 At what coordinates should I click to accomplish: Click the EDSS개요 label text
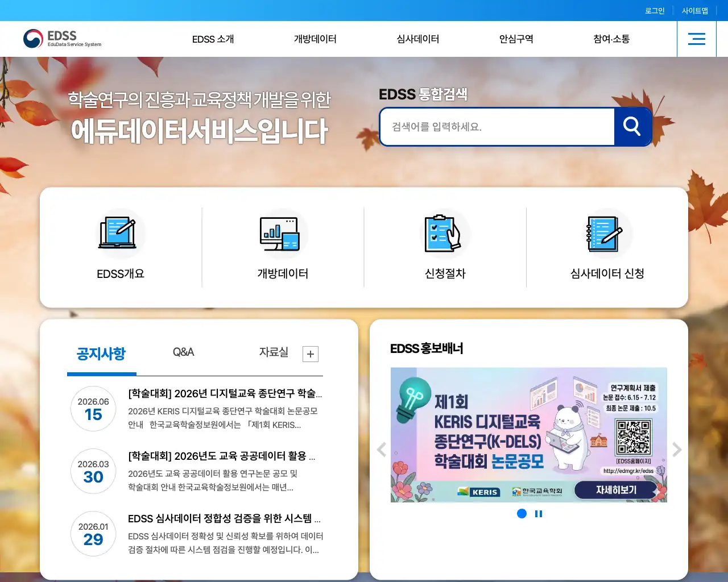tap(121, 274)
